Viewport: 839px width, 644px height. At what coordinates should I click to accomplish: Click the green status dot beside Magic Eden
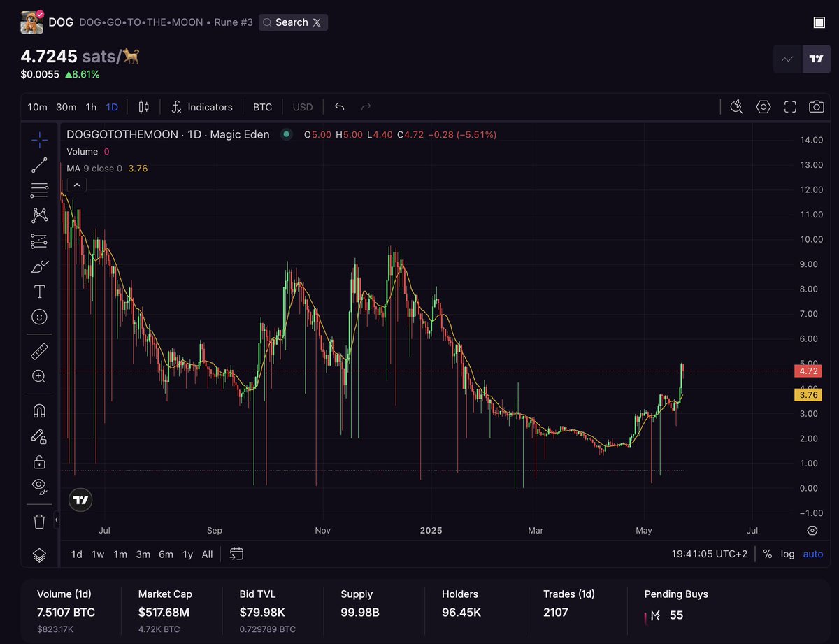pyautogui.click(x=286, y=135)
